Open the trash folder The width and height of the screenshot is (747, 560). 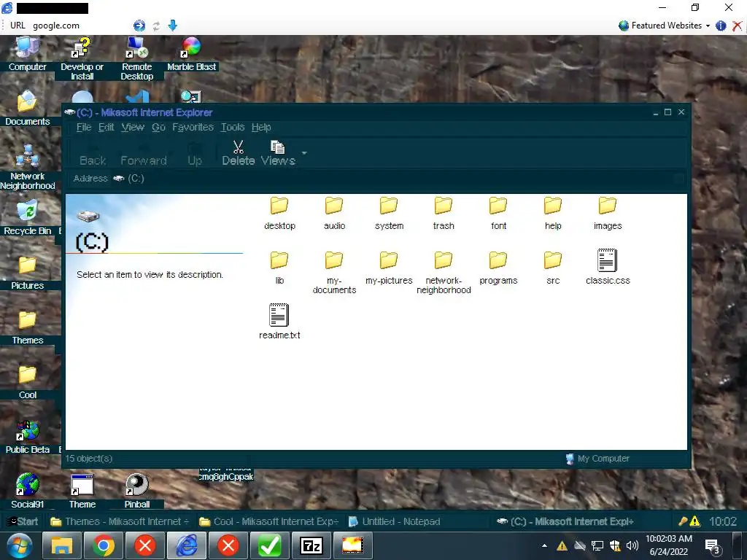click(444, 214)
